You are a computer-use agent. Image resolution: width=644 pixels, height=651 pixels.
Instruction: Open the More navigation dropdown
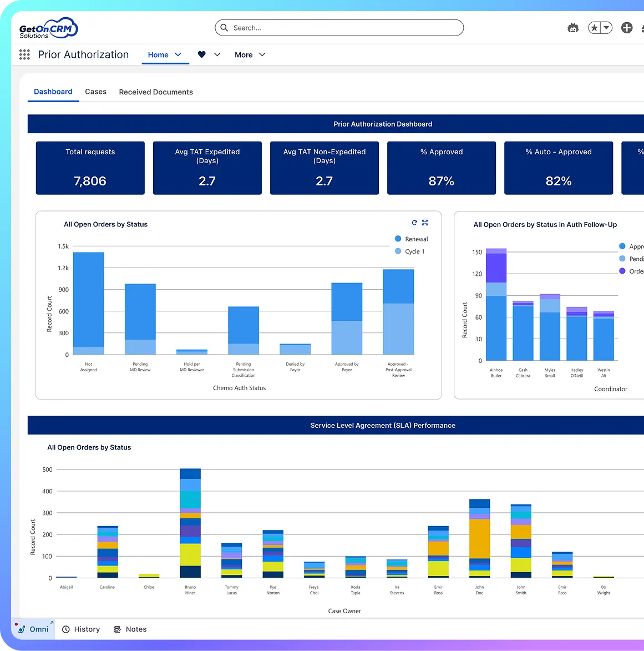click(x=249, y=54)
